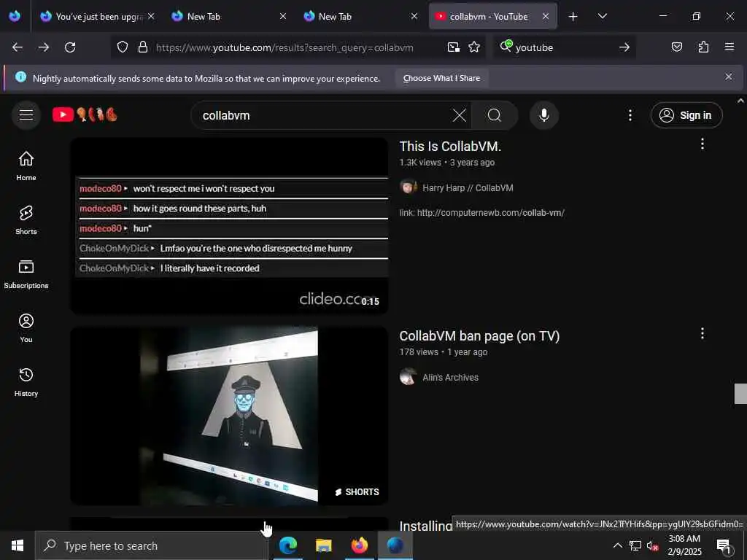Open the YouTube hamburger guide menu
Viewport: 747px width, 560px height.
pyautogui.click(x=26, y=115)
